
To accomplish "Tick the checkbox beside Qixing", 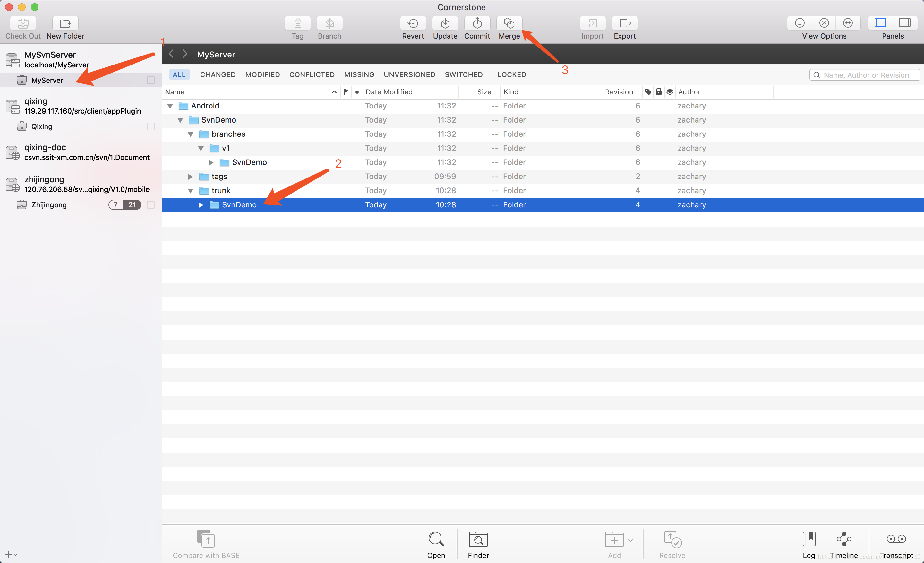I will (x=151, y=126).
